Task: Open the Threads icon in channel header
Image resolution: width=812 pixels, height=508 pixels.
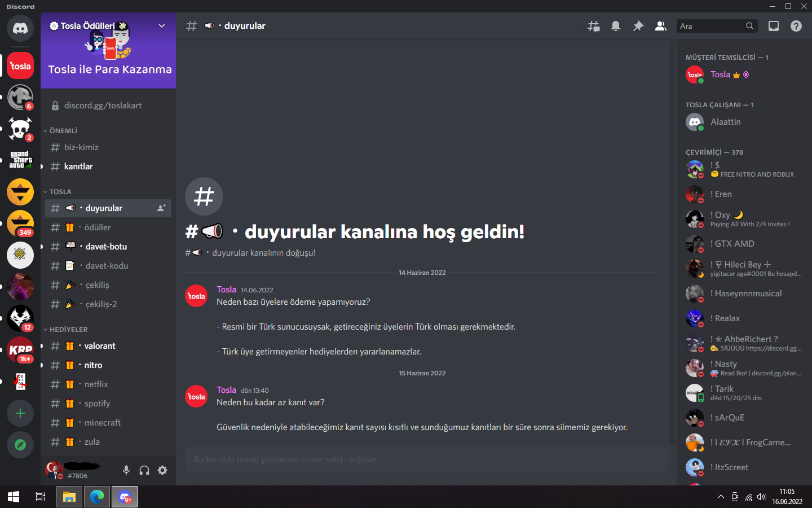Action: coord(593,26)
